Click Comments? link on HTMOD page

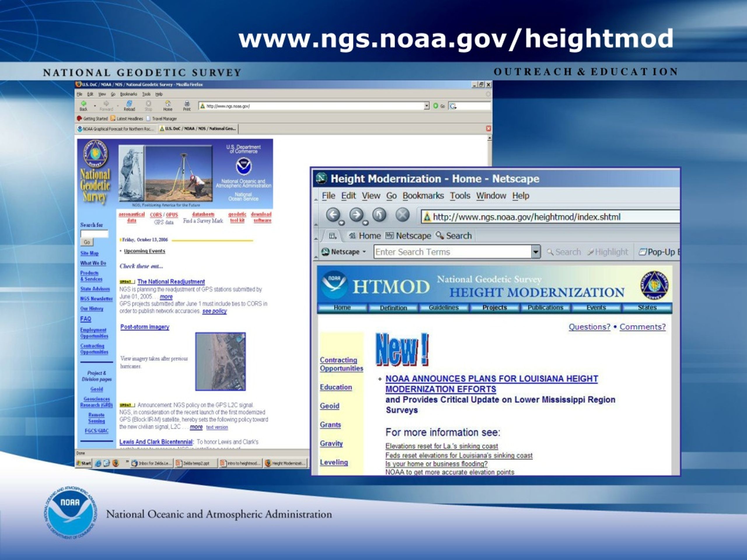point(643,327)
